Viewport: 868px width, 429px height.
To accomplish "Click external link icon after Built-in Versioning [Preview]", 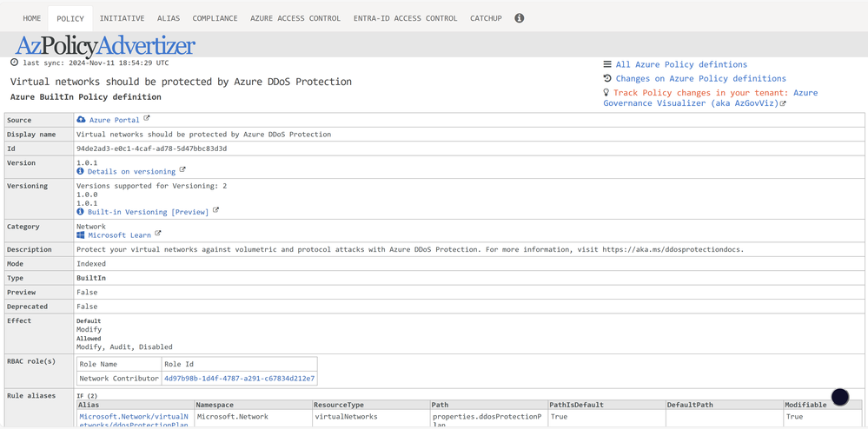I will (215, 210).
